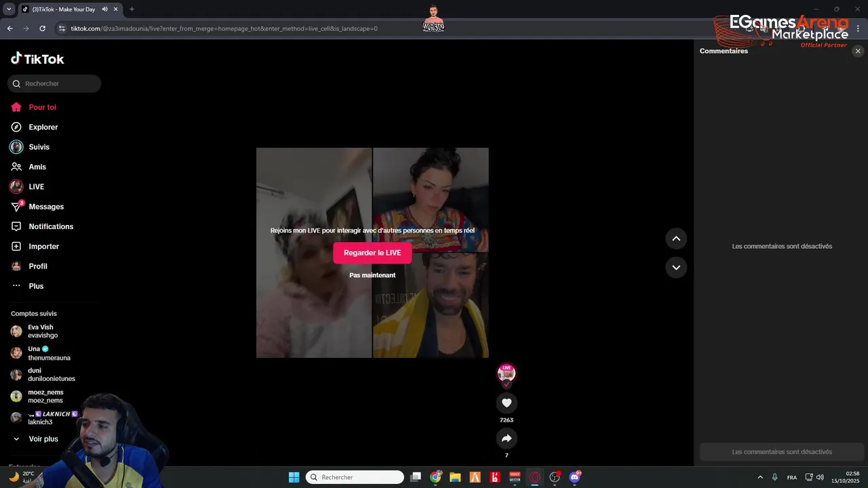Screen dimensions: 868x488
Task: Expand Voir plus followed accounts
Action: click(x=35, y=439)
